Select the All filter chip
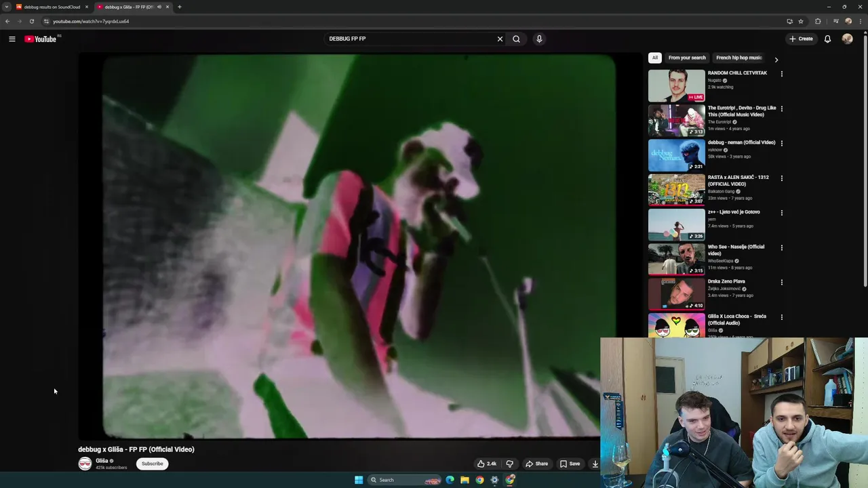Image resolution: width=868 pixels, height=488 pixels. [x=654, y=58]
